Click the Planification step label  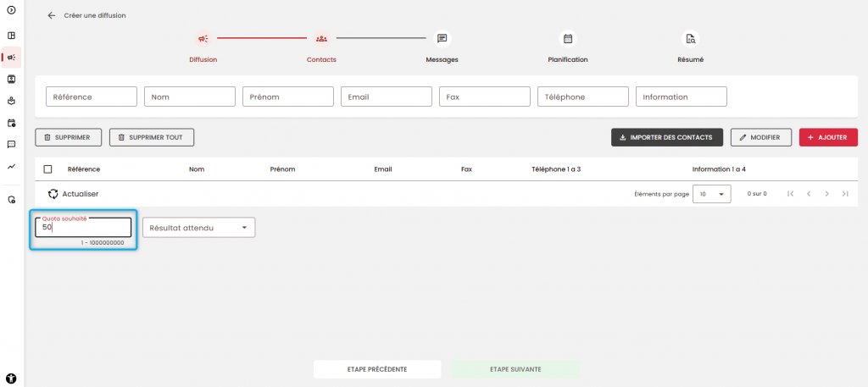tap(567, 60)
